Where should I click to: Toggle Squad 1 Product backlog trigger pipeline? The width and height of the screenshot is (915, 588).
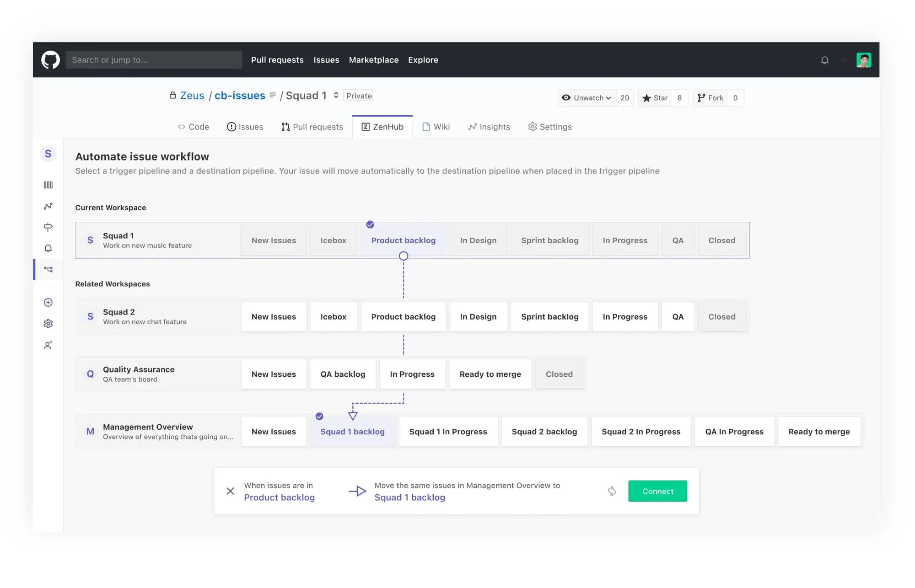click(x=403, y=240)
